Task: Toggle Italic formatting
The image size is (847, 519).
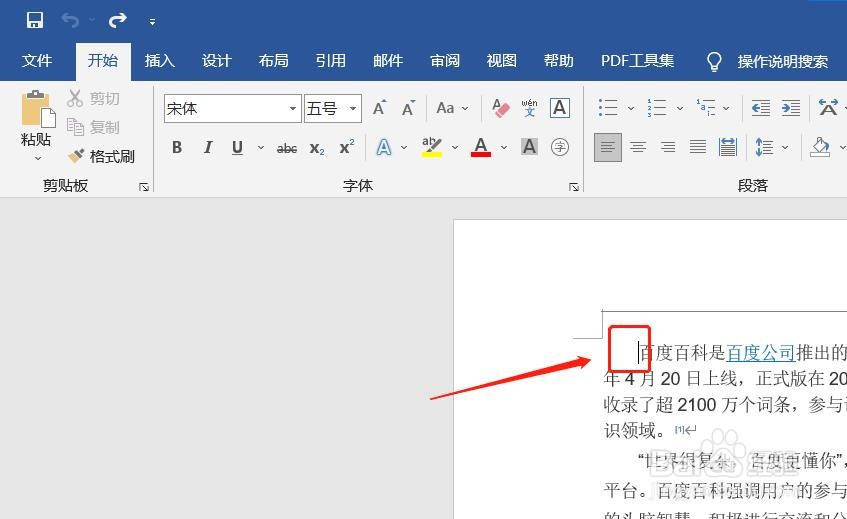Action: tap(207, 147)
